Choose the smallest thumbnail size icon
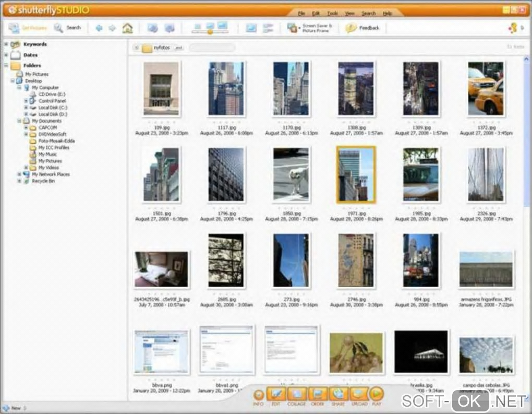The image size is (532, 414). tap(198, 26)
